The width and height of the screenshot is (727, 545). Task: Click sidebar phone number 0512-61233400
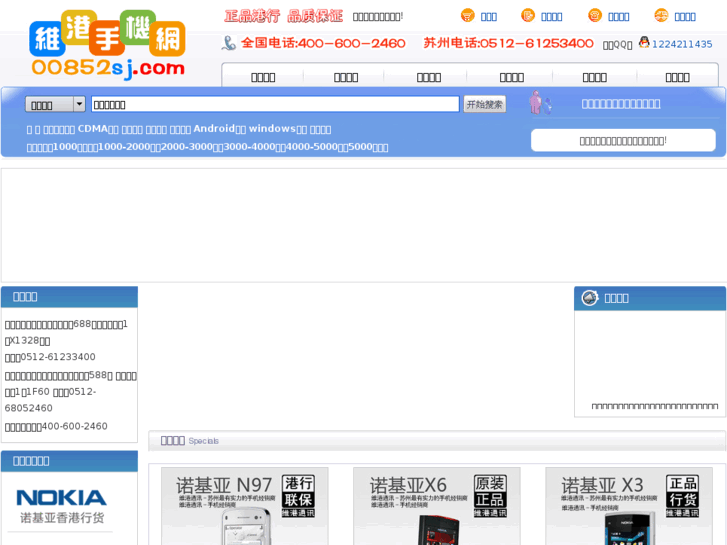pyautogui.click(x=58, y=357)
